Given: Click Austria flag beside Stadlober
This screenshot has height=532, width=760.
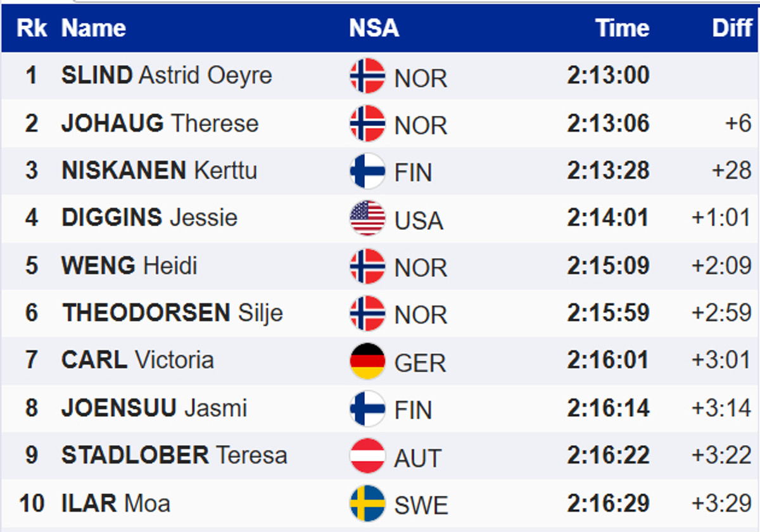Looking at the screenshot, I should [367, 456].
